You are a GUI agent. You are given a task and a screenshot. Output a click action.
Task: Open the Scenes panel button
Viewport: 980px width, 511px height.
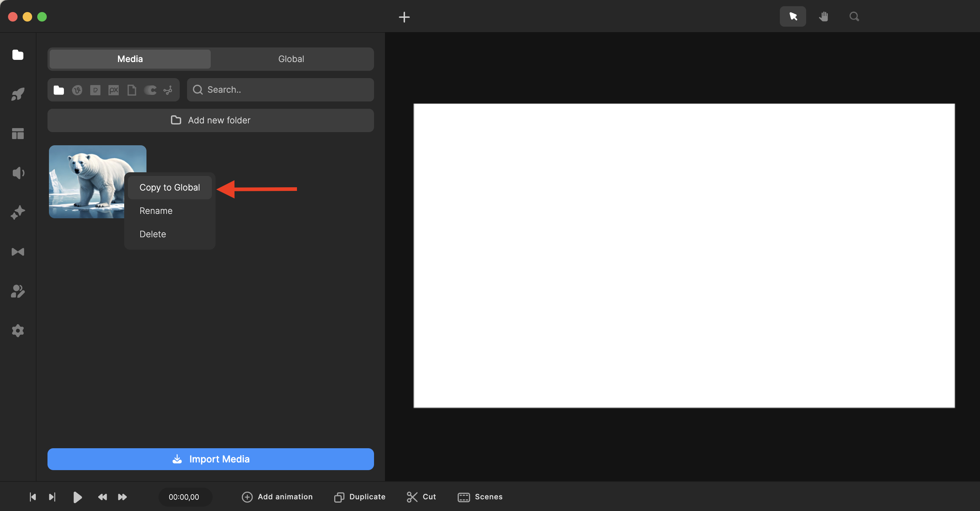480,497
